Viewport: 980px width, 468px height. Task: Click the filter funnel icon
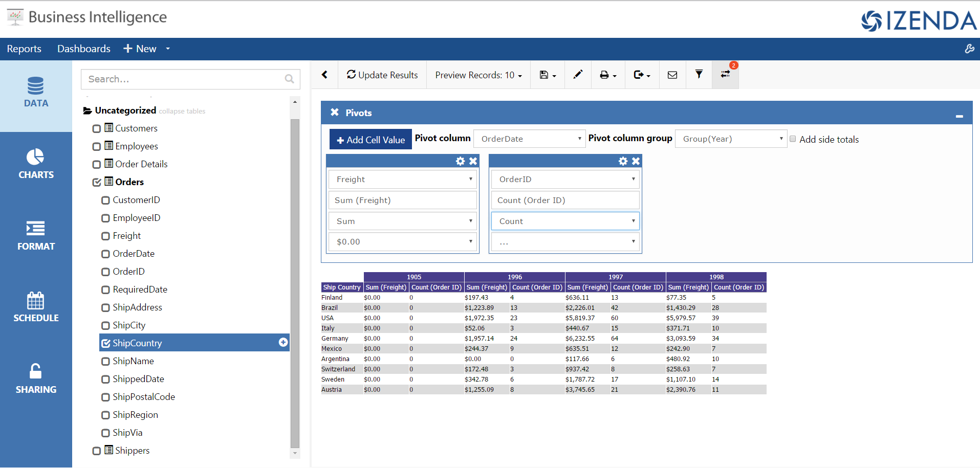click(x=699, y=75)
